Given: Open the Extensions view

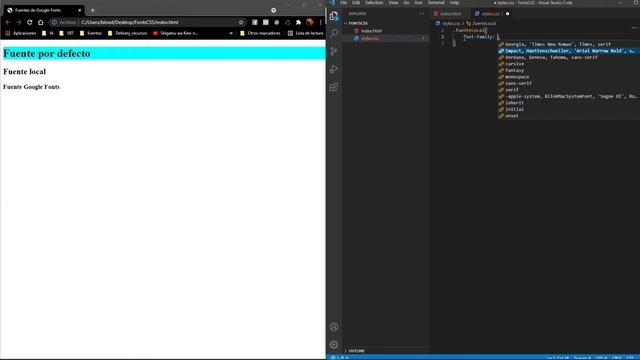Looking at the screenshot, I should [334, 87].
